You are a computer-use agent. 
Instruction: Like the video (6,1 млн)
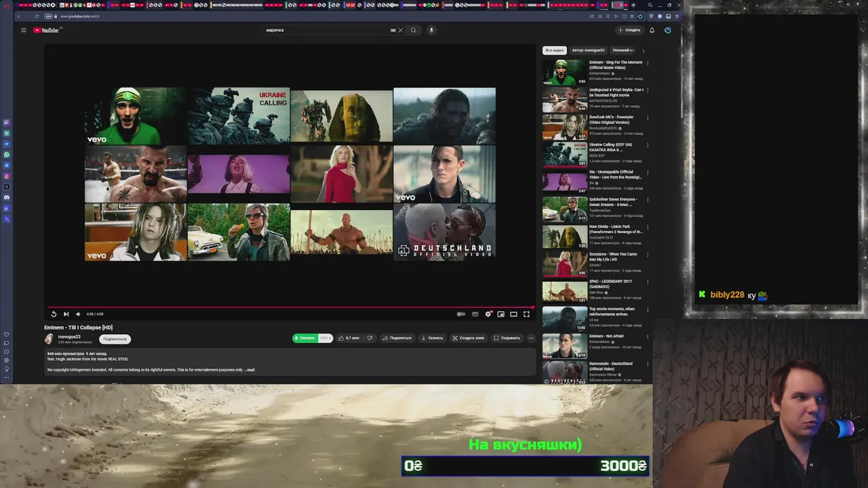tap(349, 338)
